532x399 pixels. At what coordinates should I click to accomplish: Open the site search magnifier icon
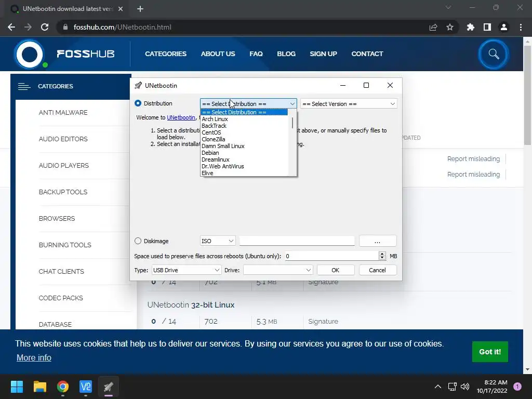(494, 54)
